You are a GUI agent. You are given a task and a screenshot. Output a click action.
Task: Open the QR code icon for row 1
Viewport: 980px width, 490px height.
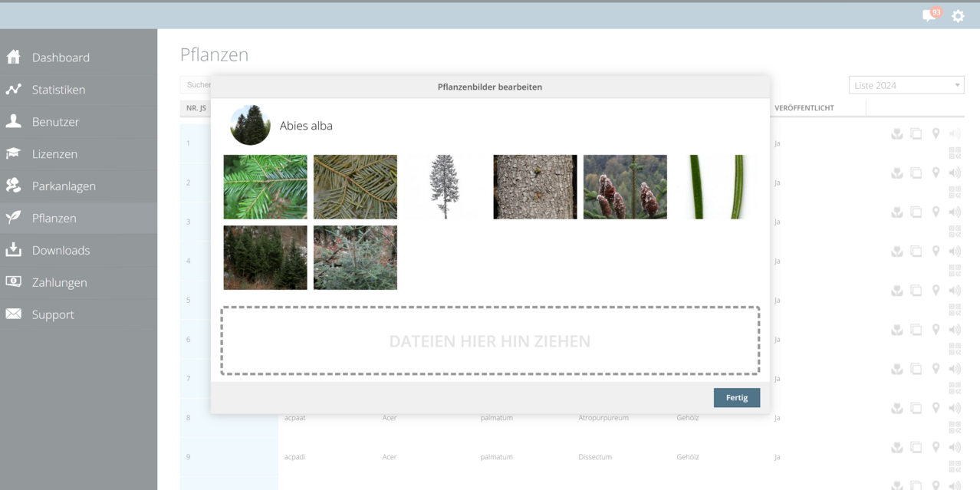955,153
